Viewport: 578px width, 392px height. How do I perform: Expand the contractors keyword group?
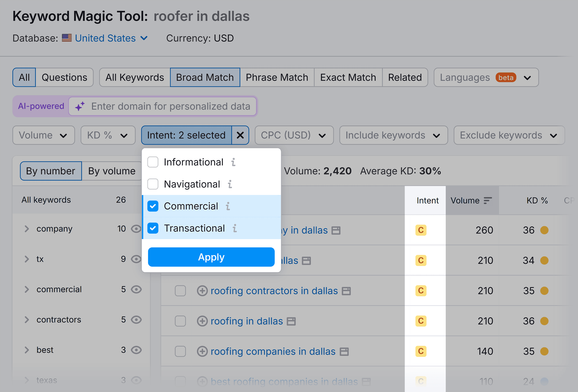coord(27,320)
